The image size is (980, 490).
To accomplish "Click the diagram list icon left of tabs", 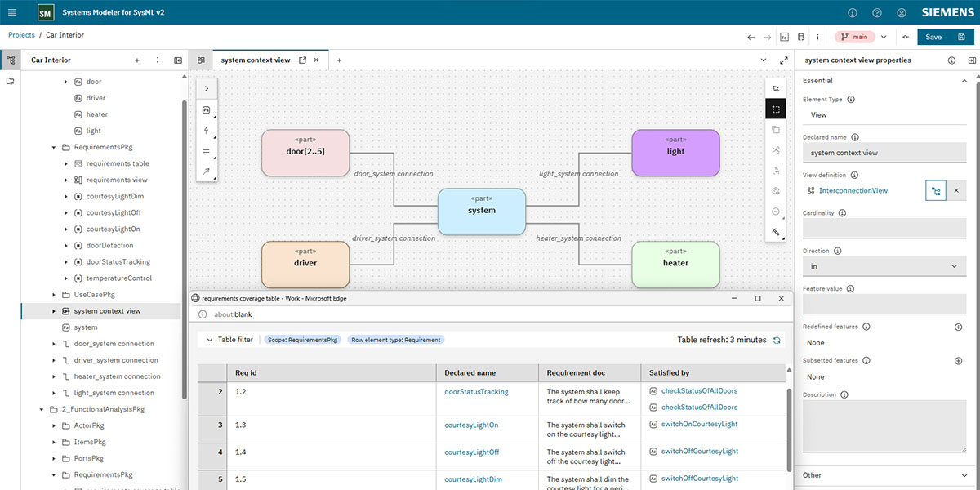I will (x=202, y=60).
